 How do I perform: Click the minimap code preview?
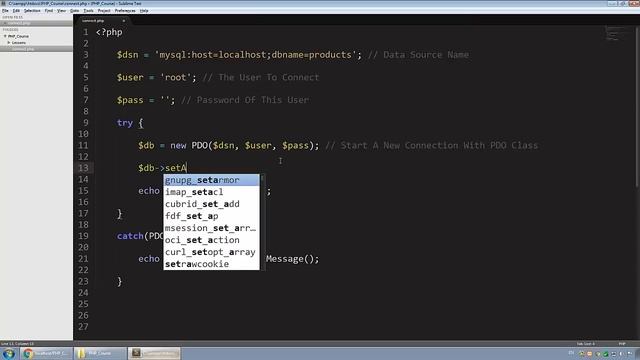click(x=613, y=33)
